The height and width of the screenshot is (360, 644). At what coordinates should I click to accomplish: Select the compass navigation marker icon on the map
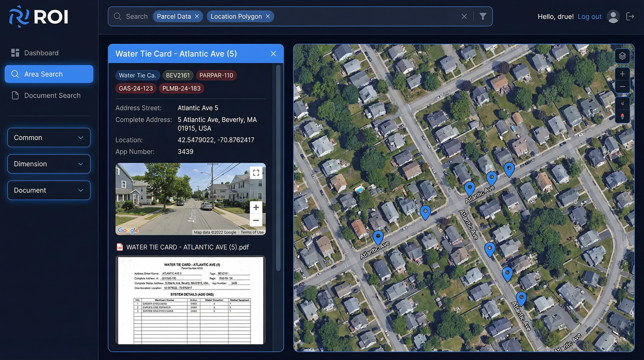622,116
